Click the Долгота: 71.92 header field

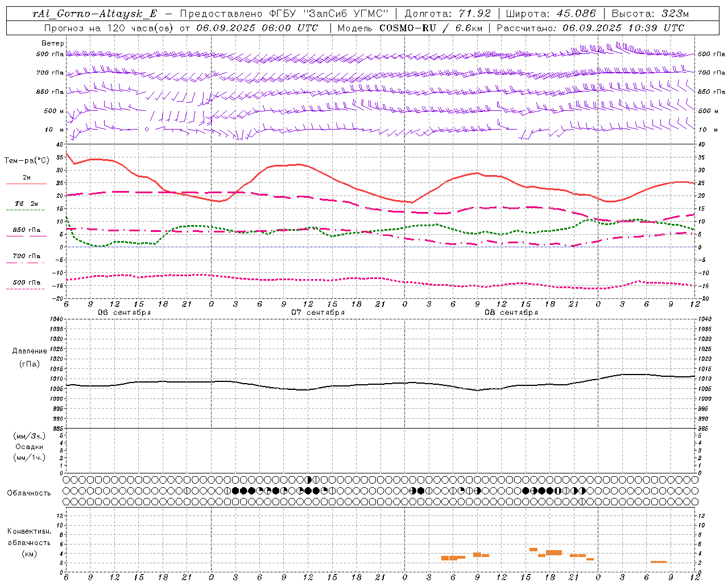[448, 14]
